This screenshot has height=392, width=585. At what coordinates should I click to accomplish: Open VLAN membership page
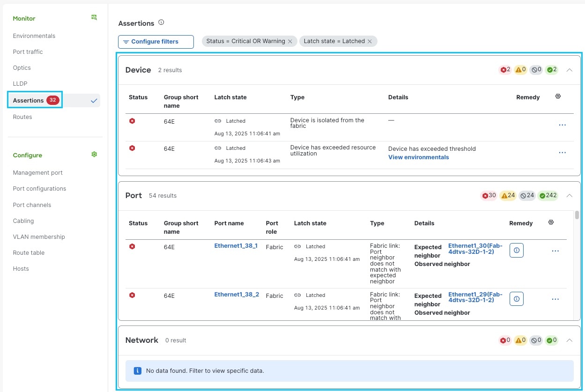39,237
